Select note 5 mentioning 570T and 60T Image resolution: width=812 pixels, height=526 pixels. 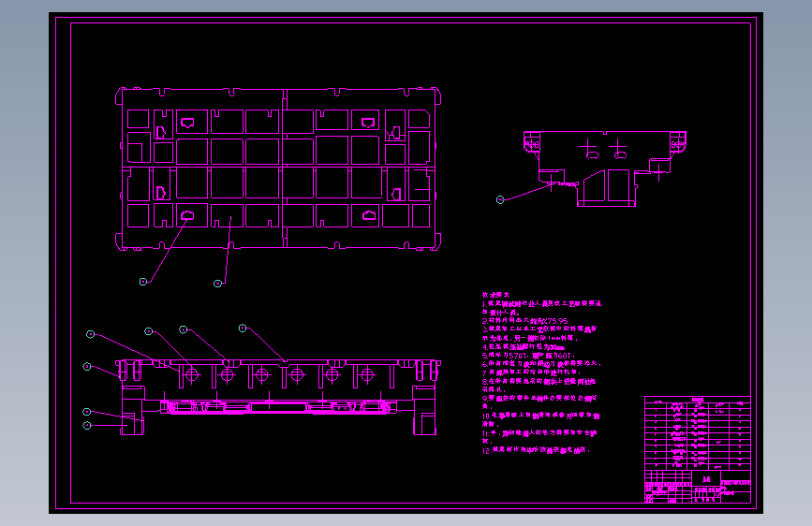click(528, 356)
